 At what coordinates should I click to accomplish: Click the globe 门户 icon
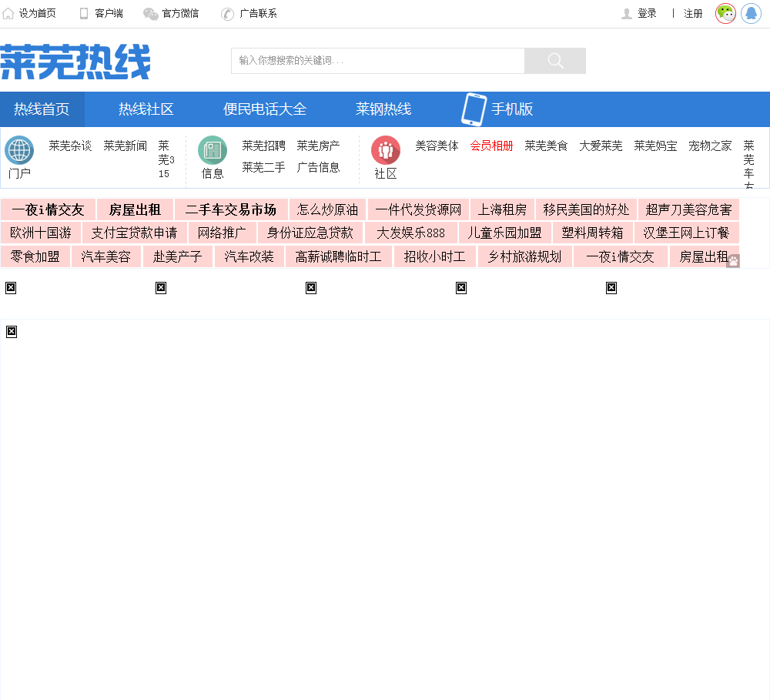19,150
